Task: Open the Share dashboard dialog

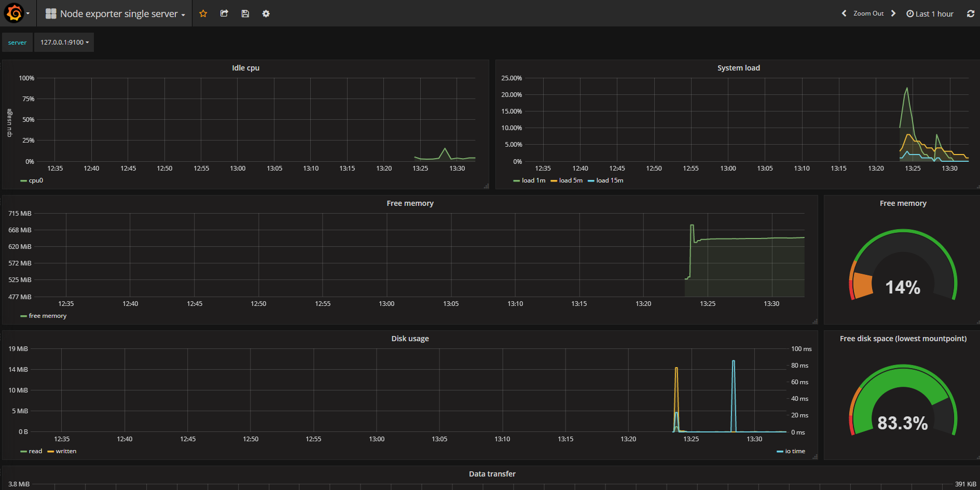Action: pyautogui.click(x=224, y=13)
